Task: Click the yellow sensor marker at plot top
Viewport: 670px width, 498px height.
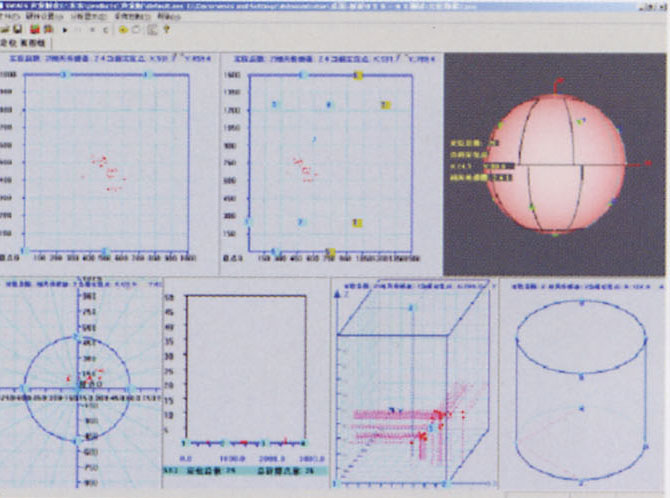Action: tap(358, 75)
